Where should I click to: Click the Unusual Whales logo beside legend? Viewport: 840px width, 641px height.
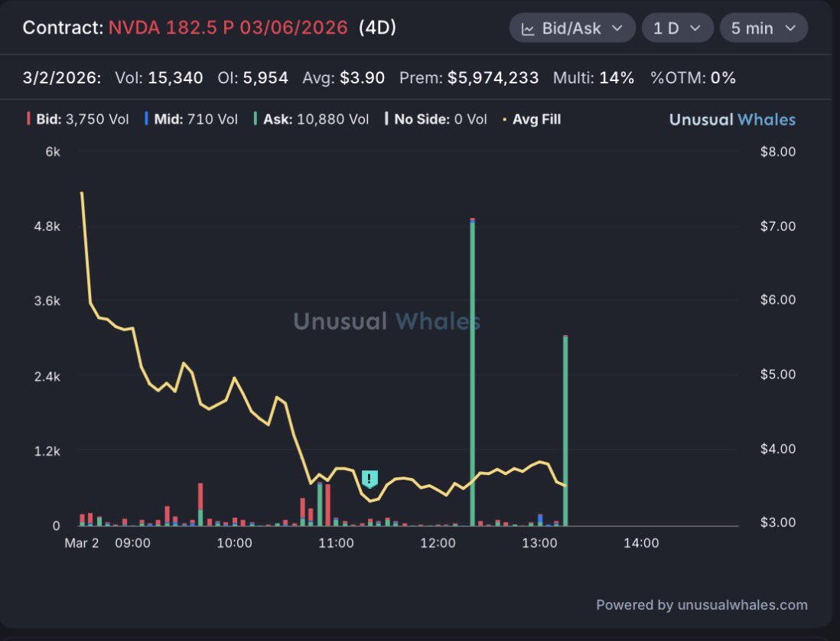coord(732,119)
